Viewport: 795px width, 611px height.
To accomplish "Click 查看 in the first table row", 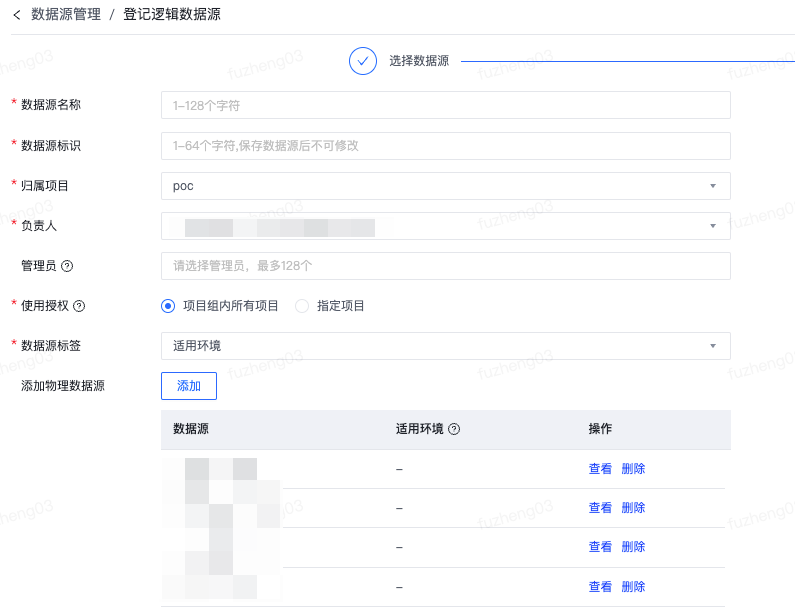I will [x=600, y=469].
